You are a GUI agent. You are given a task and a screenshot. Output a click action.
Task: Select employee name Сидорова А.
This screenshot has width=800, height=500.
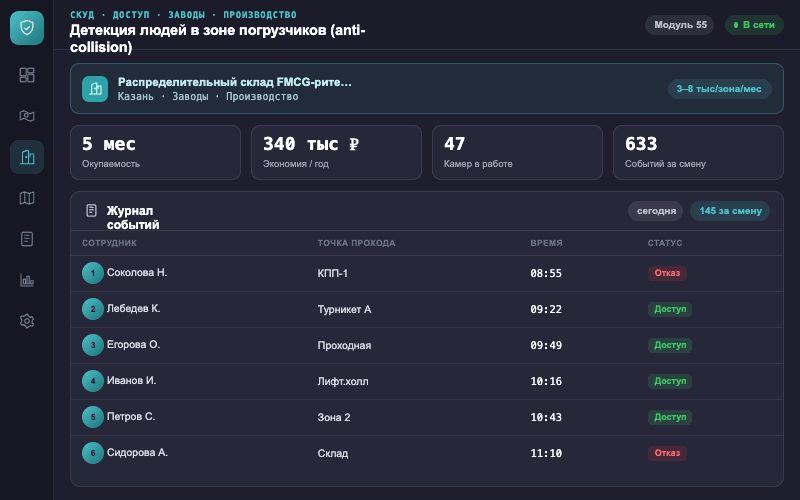click(137, 452)
